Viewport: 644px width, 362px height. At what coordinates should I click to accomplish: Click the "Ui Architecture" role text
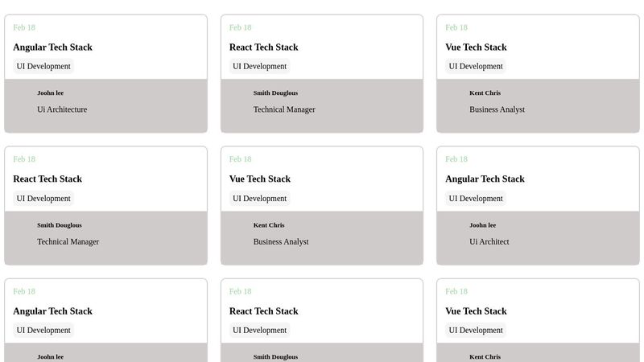(x=62, y=109)
